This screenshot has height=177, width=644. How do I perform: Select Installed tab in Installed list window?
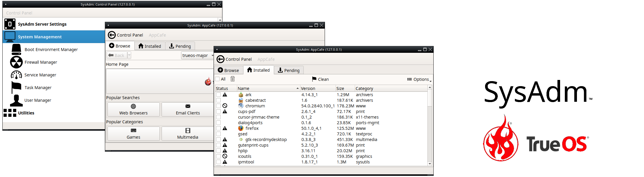(258, 70)
